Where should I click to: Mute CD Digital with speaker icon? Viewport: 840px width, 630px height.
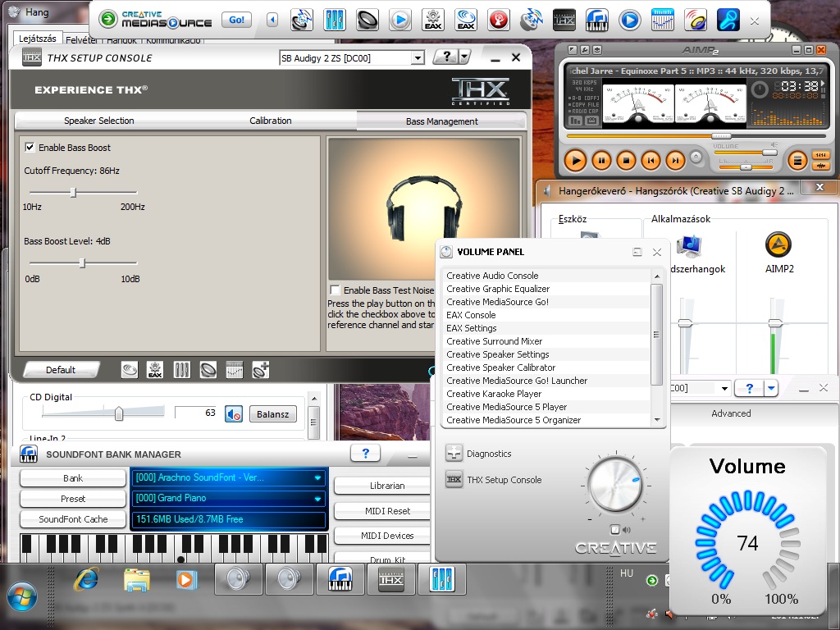(x=234, y=414)
